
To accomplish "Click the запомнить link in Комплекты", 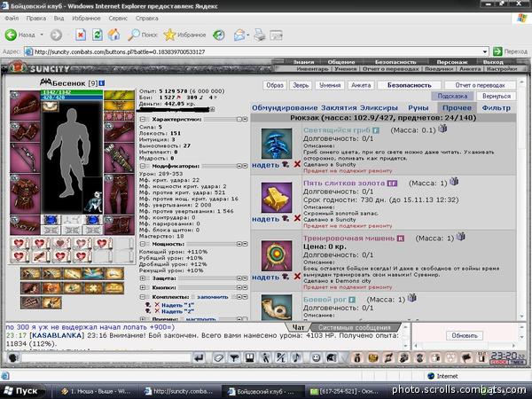I will pos(213,297).
